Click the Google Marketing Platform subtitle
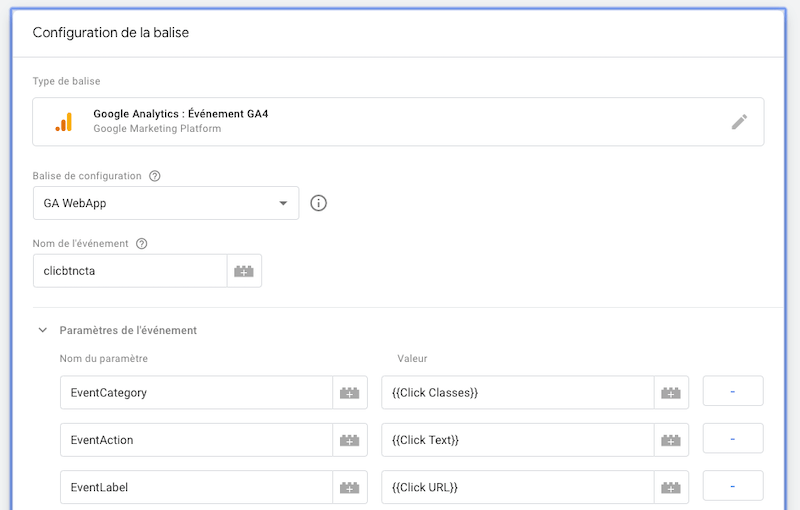The width and height of the screenshot is (800, 510). (x=157, y=129)
